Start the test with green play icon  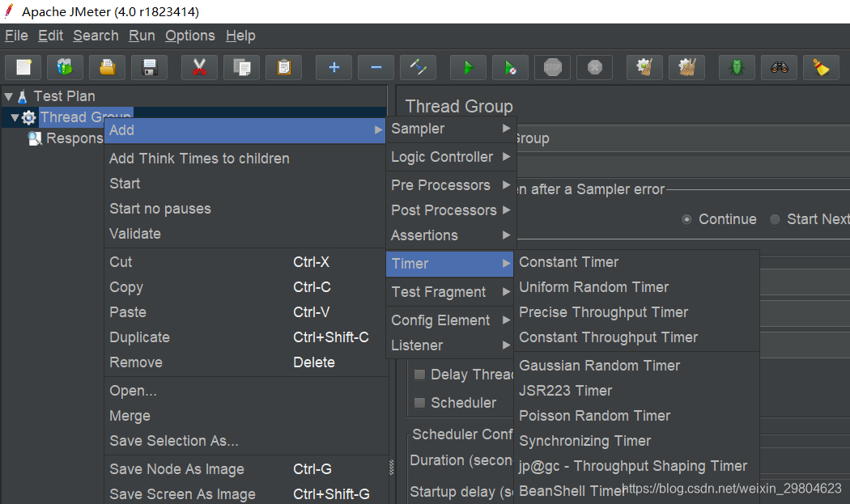469,68
